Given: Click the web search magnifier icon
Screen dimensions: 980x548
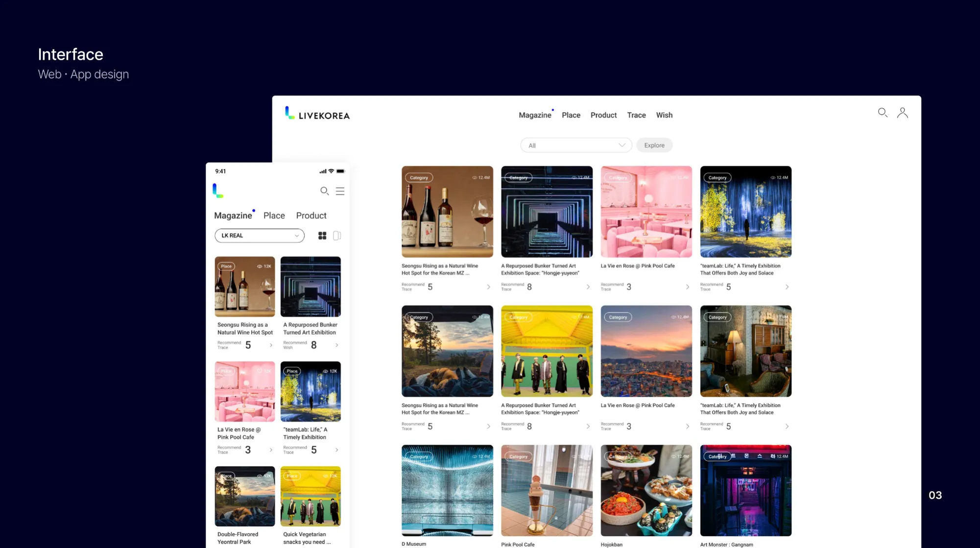Looking at the screenshot, I should pyautogui.click(x=883, y=113).
